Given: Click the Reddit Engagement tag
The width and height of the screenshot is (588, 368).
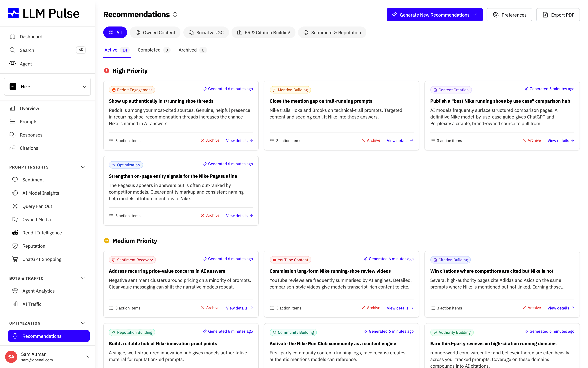Looking at the screenshot, I should [132, 90].
